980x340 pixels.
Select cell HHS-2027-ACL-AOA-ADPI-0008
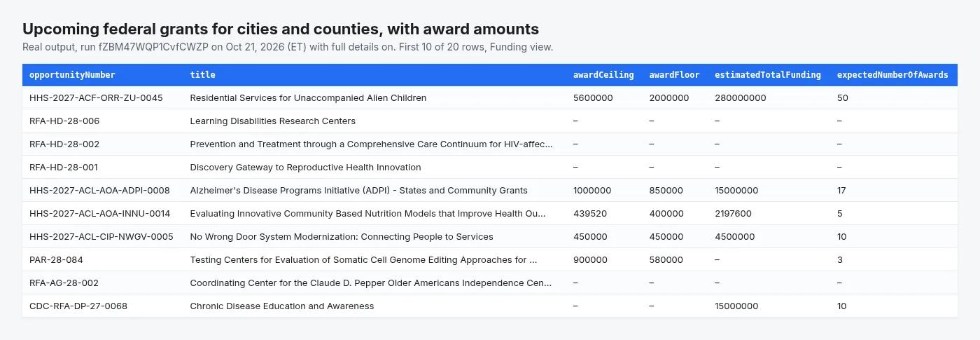coord(99,191)
